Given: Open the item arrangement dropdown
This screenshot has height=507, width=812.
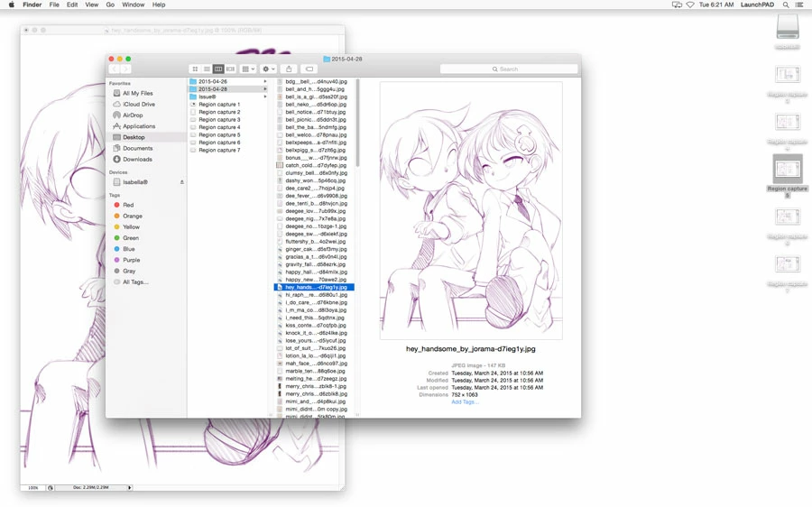Looking at the screenshot, I should pyautogui.click(x=249, y=69).
